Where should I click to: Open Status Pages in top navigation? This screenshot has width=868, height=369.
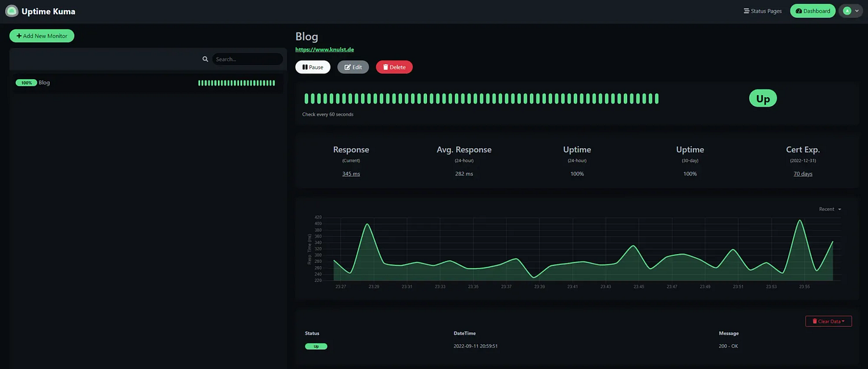763,11
